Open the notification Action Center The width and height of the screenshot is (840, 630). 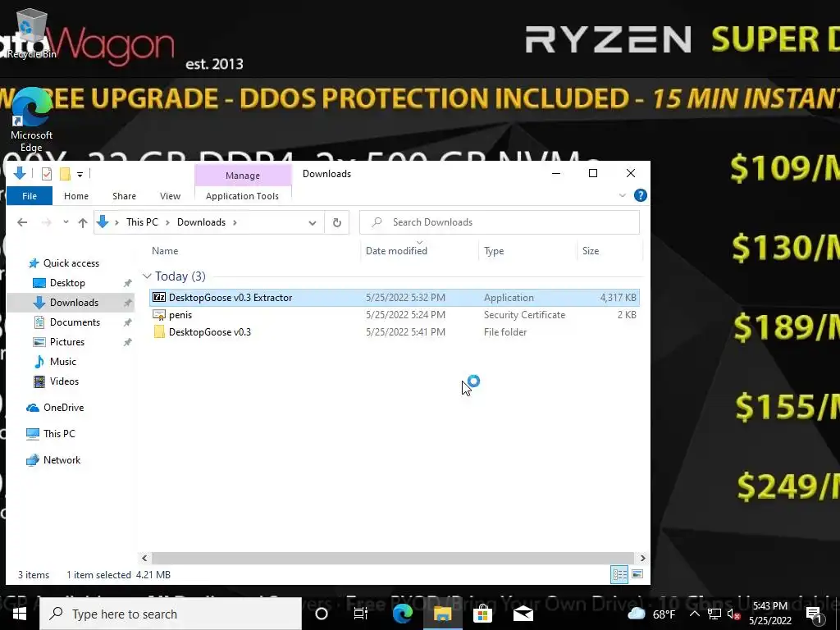[x=813, y=614]
